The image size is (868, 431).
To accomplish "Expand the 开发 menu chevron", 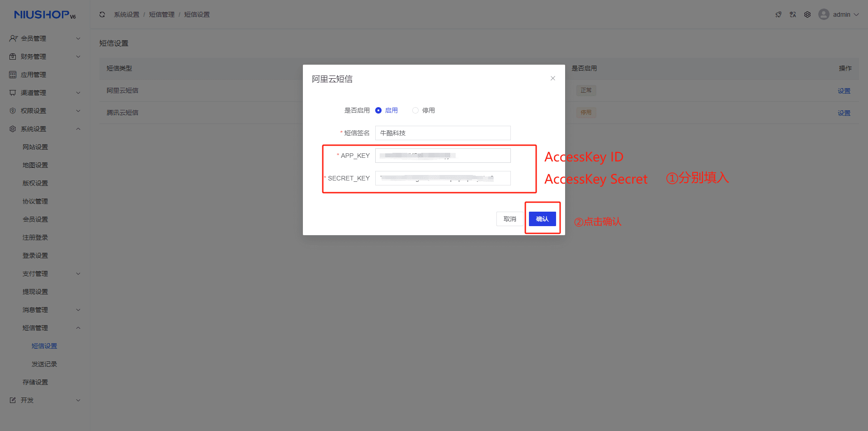I will (x=78, y=400).
